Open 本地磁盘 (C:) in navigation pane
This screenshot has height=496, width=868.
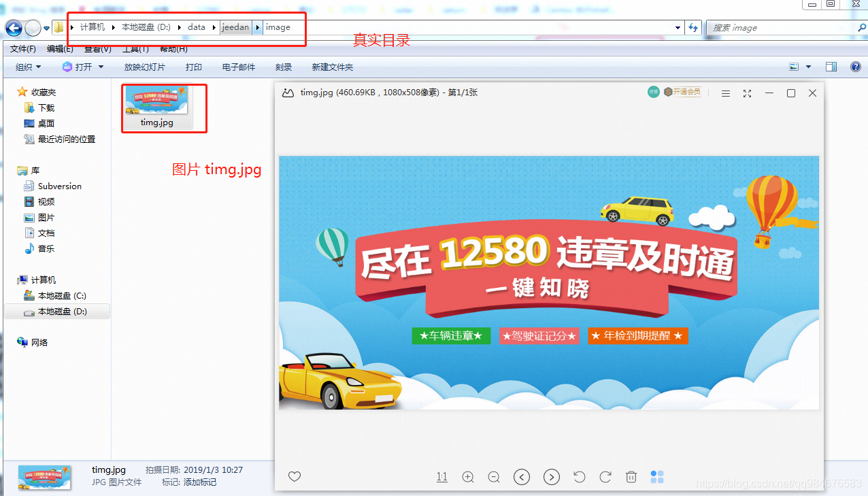coord(62,295)
